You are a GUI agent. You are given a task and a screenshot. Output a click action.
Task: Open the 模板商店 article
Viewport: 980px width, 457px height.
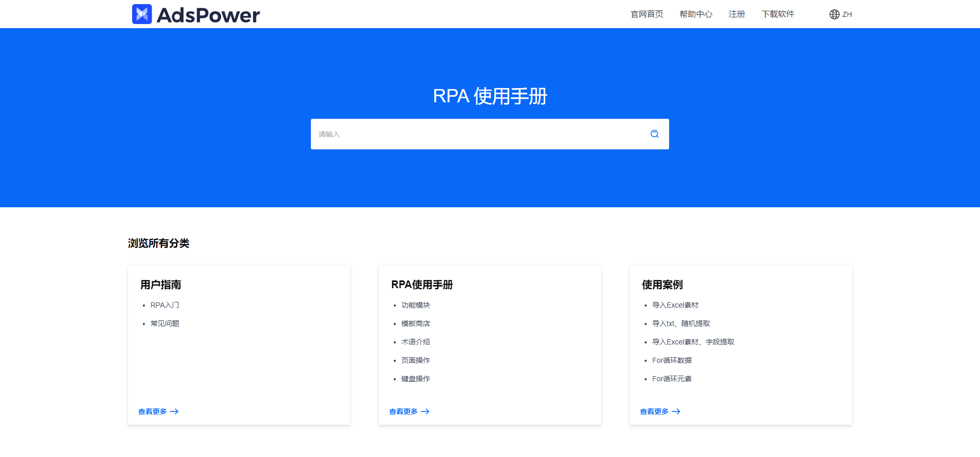click(416, 323)
